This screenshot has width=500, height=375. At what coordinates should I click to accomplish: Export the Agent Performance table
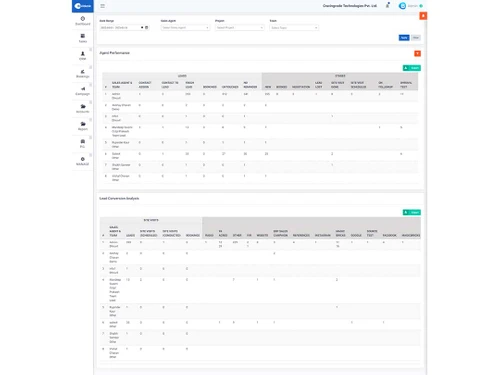pos(412,68)
